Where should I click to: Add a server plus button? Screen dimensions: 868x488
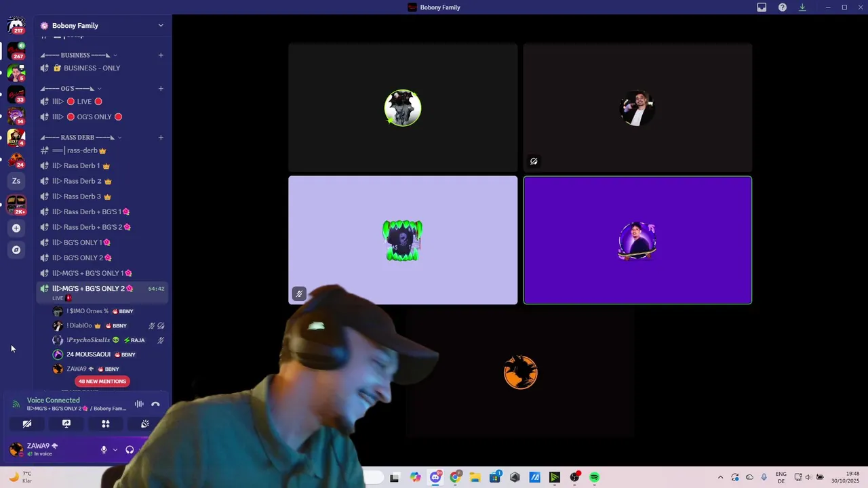[x=16, y=228]
